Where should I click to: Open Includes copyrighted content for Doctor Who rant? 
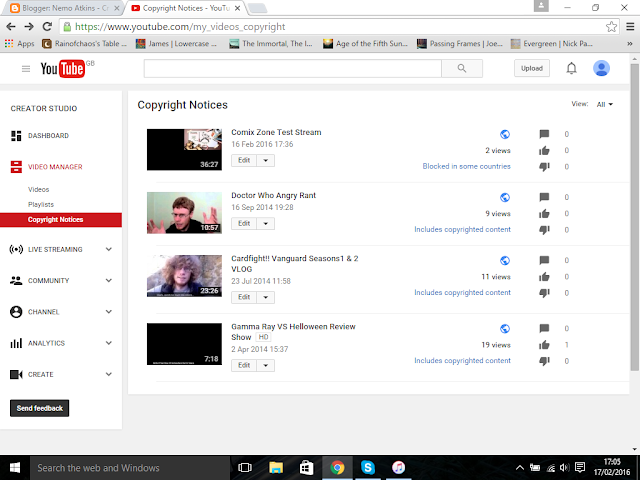pos(462,229)
